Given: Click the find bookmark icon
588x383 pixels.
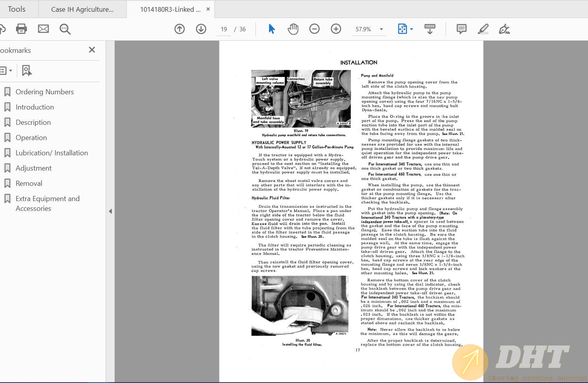Looking at the screenshot, I should (26, 70).
